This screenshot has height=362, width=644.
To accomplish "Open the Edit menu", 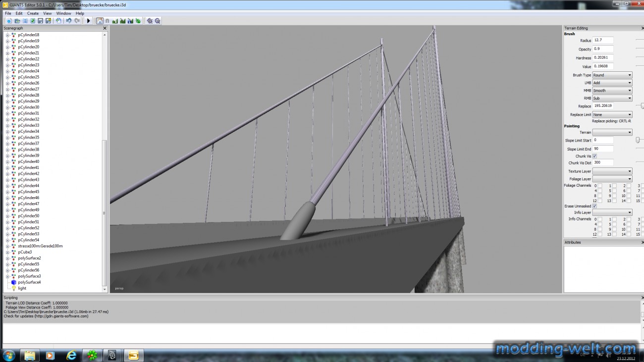I will pos(19,13).
